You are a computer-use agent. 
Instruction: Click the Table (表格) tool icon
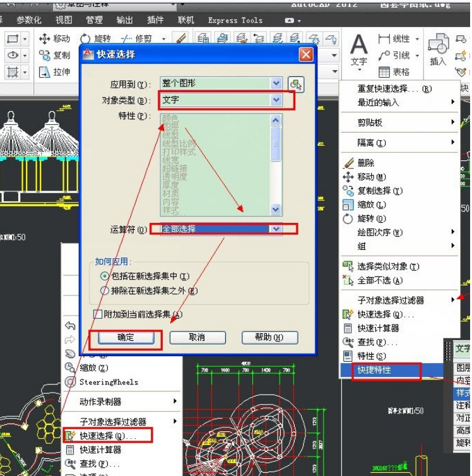click(x=384, y=72)
